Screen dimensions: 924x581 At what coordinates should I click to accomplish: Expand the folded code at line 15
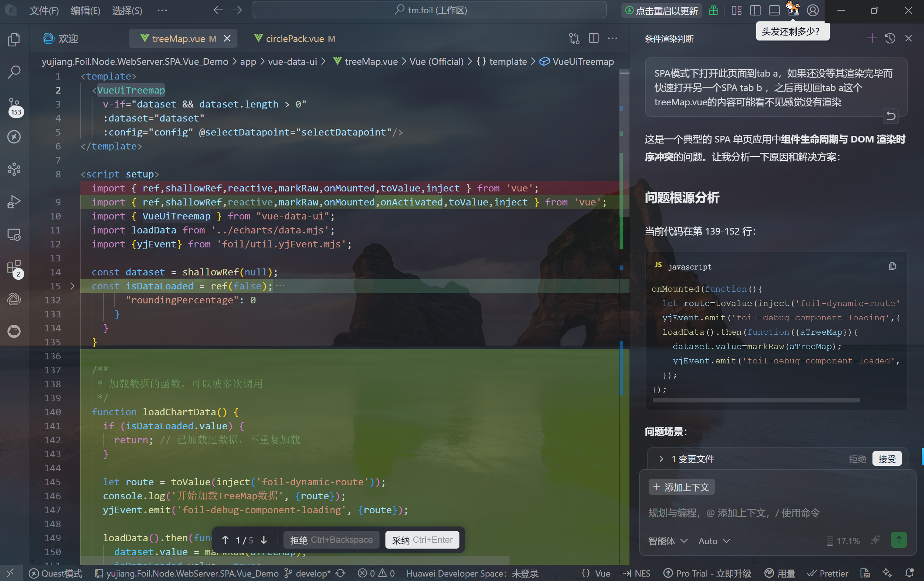click(x=72, y=286)
